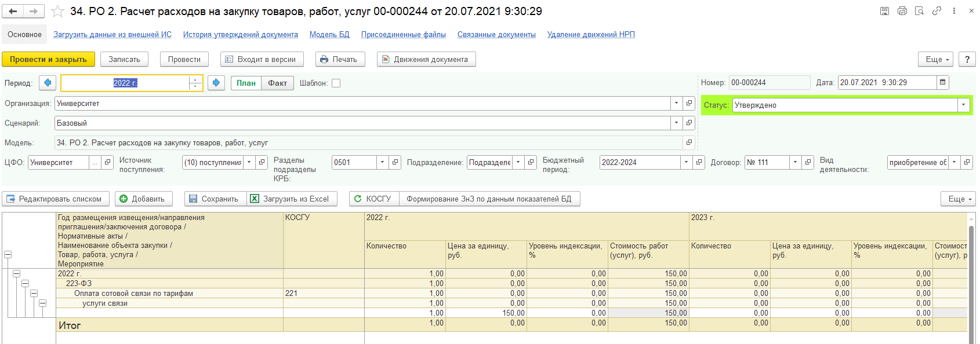Click the printer icon in title bar
Screen dimensions: 980x344
coord(902,11)
